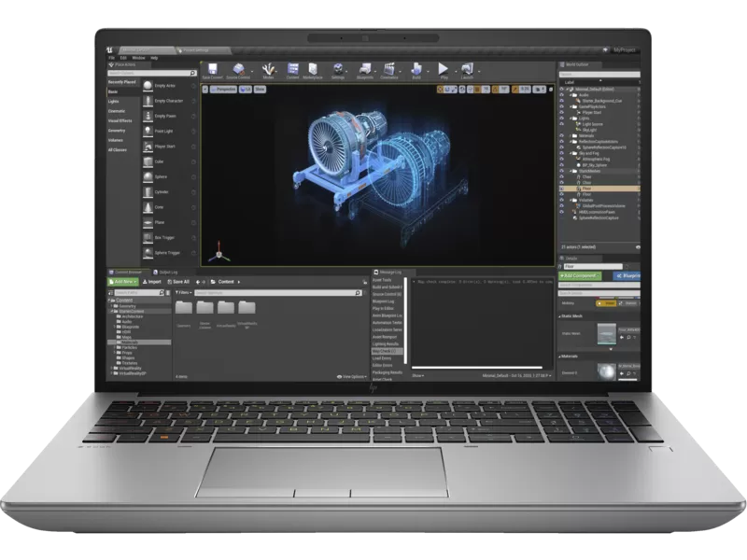Click the Save All button

(178, 281)
